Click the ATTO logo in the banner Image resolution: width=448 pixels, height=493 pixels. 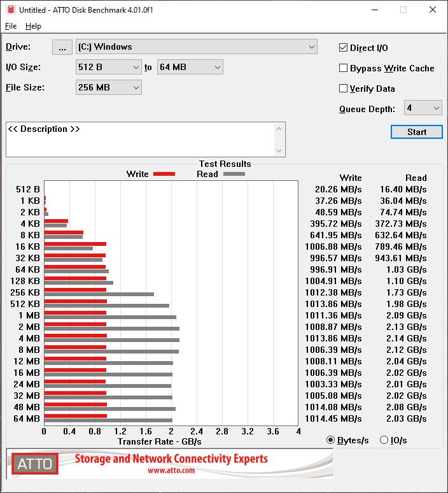[35, 464]
